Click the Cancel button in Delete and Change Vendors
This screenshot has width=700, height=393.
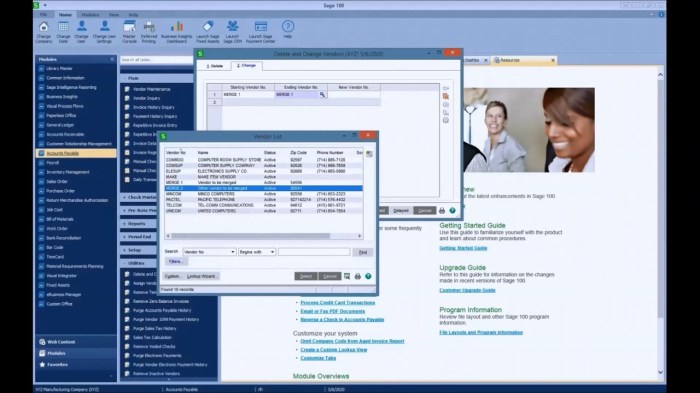[x=425, y=210]
